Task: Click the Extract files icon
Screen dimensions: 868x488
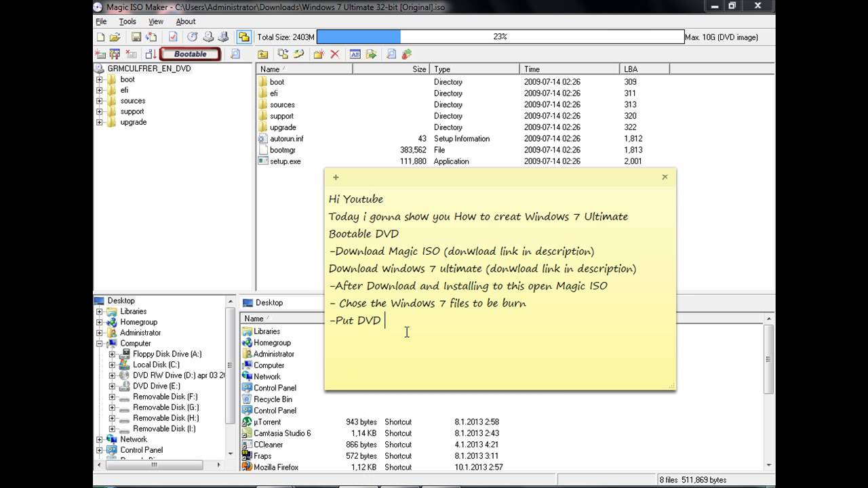Action: coord(283,54)
